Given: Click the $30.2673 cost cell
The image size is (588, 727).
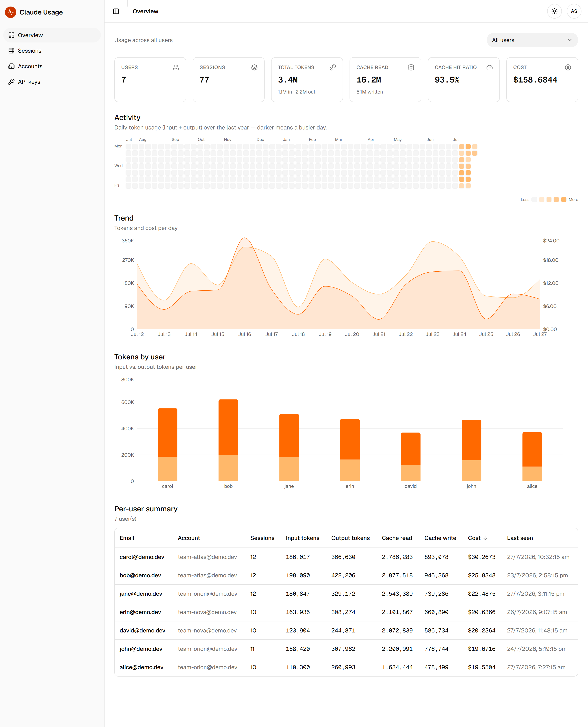Looking at the screenshot, I should (481, 557).
